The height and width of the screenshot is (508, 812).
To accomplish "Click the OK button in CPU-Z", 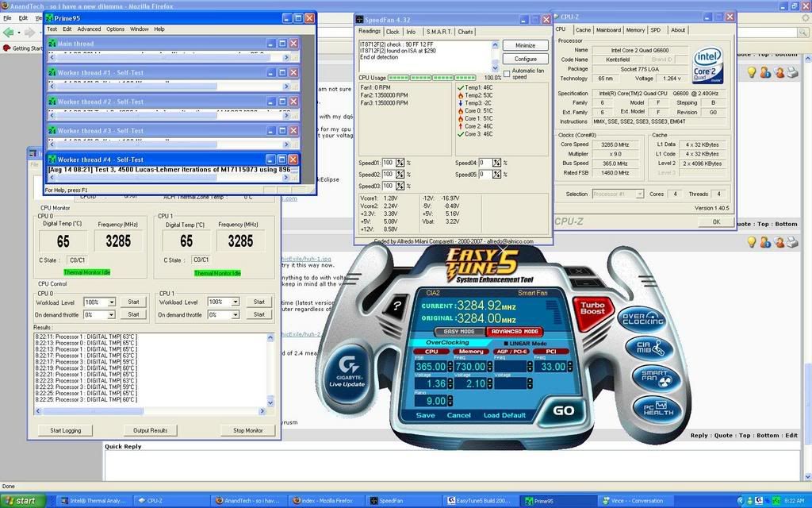I will pos(716,222).
